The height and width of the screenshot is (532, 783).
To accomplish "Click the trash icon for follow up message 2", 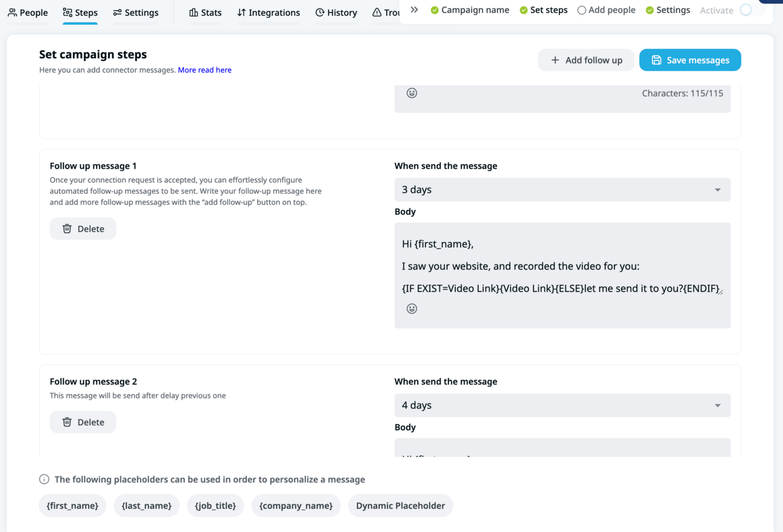I will click(67, 422).
